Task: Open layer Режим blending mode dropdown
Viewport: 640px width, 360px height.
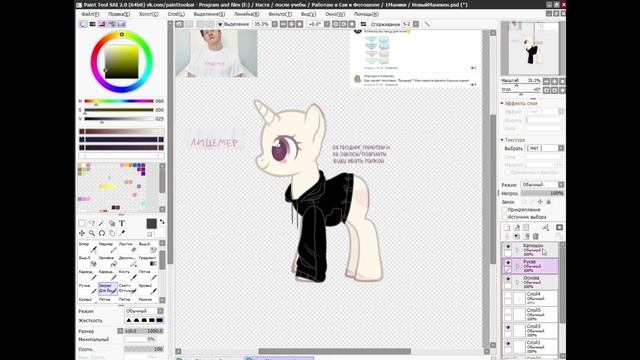Action: tap(542, 184)
